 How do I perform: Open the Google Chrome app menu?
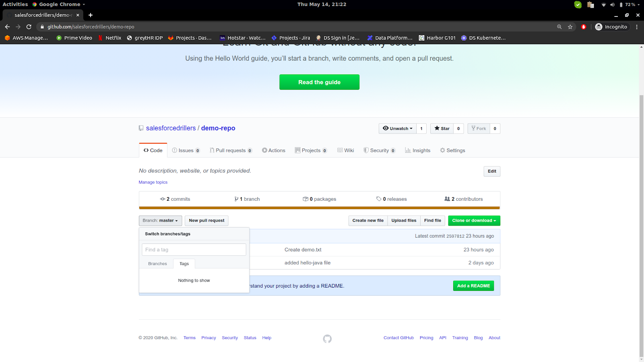[x=59, y=4]
